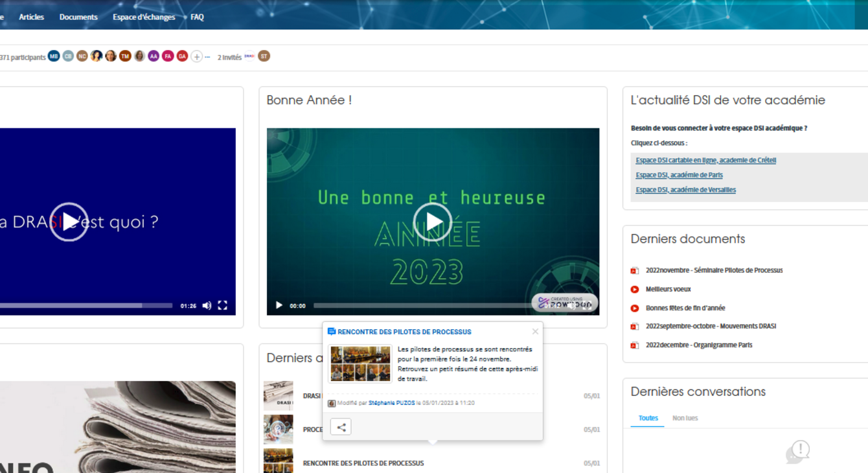Open the Documents menu
Viewport: 868px width, 473px height.
tap(78, 17)
